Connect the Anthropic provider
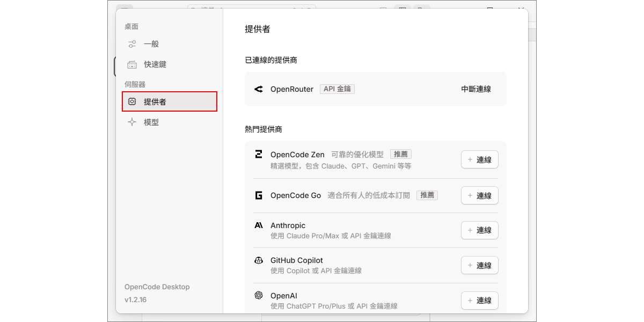Viewport: 644px width, 322px height. point(480,230)
